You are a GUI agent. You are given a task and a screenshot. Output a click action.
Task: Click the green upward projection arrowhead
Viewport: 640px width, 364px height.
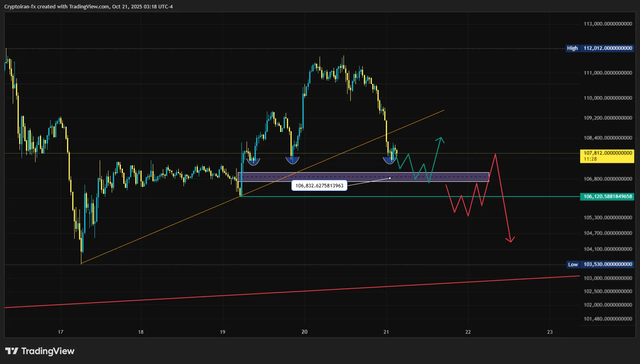(440, 139)
